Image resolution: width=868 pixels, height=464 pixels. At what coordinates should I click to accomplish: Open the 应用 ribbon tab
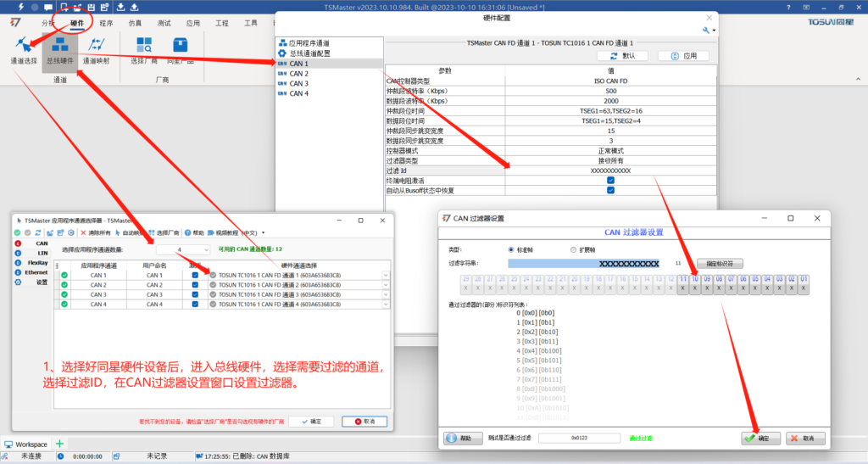pyautogui.click(x=192, y=23)
